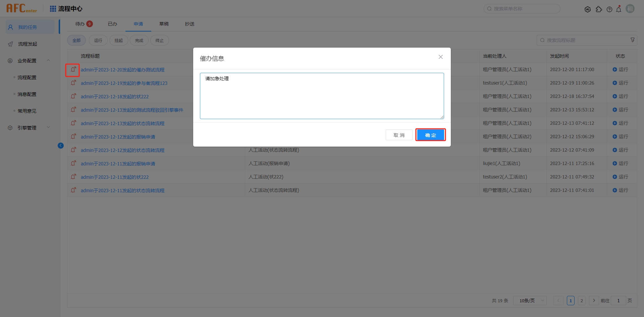The height and width of the screenshot is (317, 644).
Task: Close the 催办信息 dialog with X
Action: click(441, 57)
